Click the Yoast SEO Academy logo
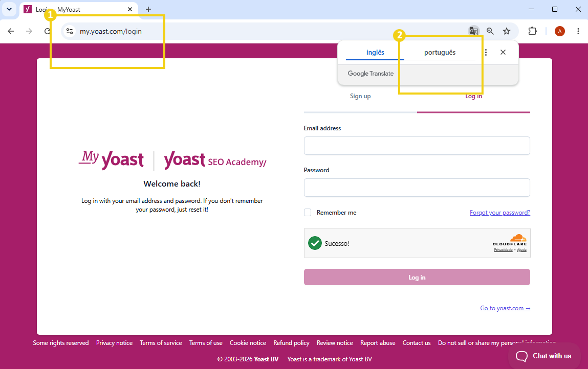This screenshot has width=588, height=369. click(215, 160)
